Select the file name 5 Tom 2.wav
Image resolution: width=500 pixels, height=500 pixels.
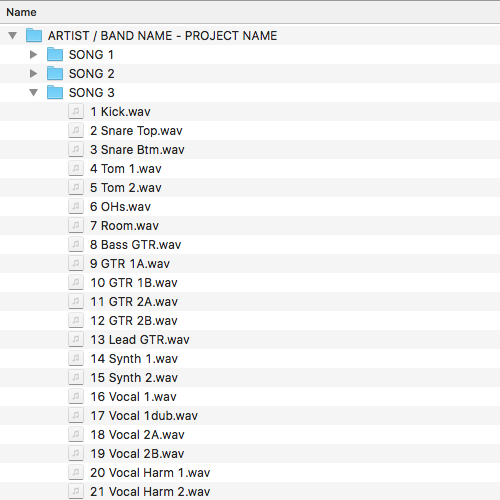tap(126, 188)
